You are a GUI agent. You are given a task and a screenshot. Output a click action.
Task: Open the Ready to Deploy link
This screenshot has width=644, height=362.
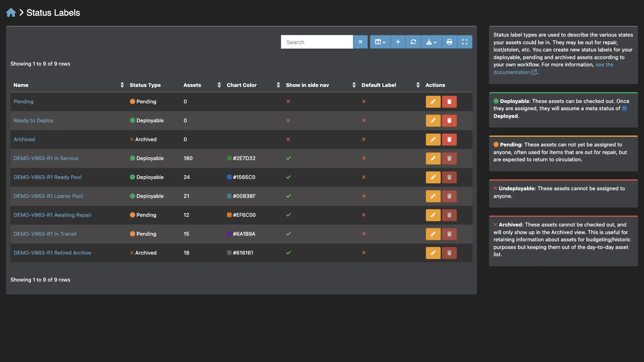coord(33,121)
